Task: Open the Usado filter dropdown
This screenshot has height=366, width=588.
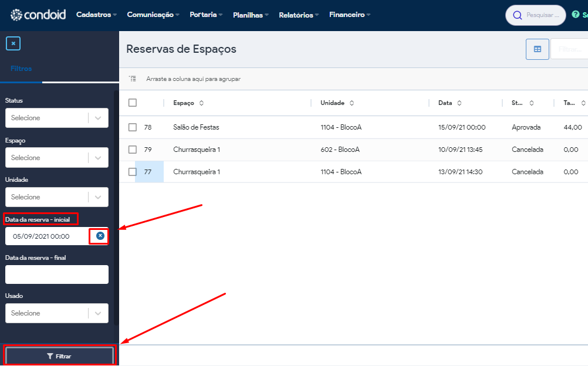Action: click(x=57, y=313)
